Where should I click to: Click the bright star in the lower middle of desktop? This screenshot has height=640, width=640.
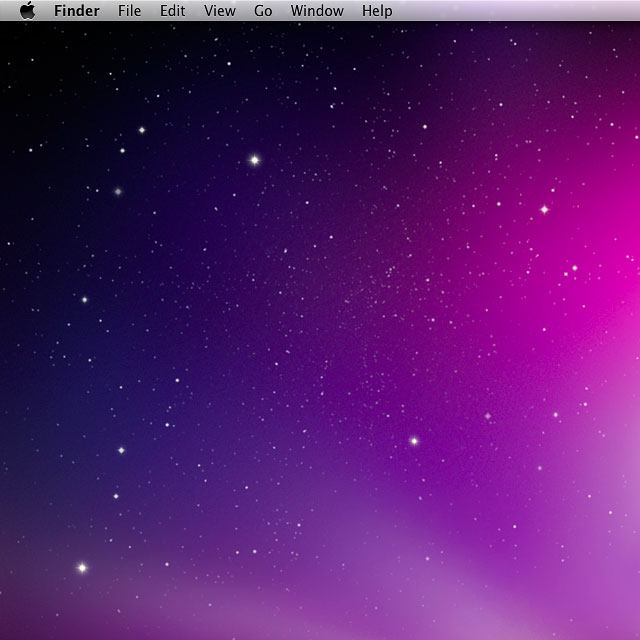pos(413,441)
